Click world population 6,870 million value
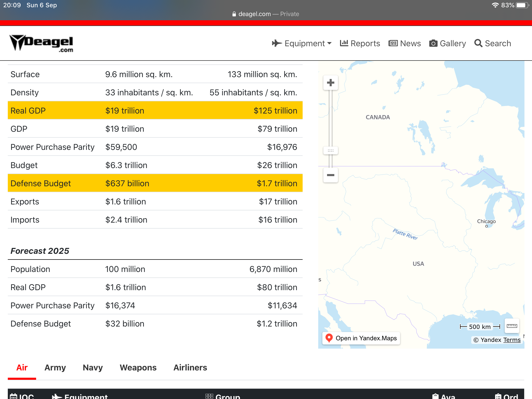This screenshot has height=399, width=532. pyautogui.click(x=273, y=269)
